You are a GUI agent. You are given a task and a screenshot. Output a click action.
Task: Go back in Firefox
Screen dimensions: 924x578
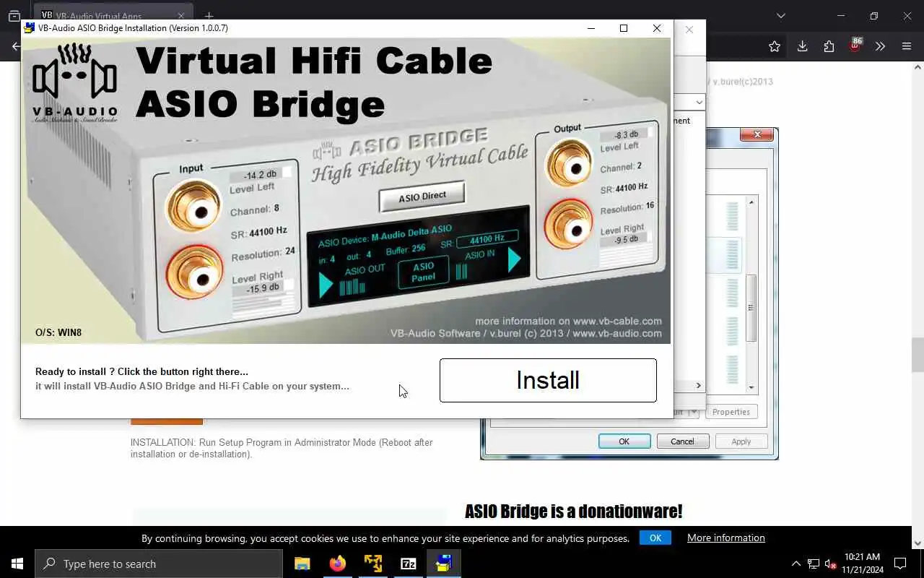pyautogui.click(x=14, y=46)
